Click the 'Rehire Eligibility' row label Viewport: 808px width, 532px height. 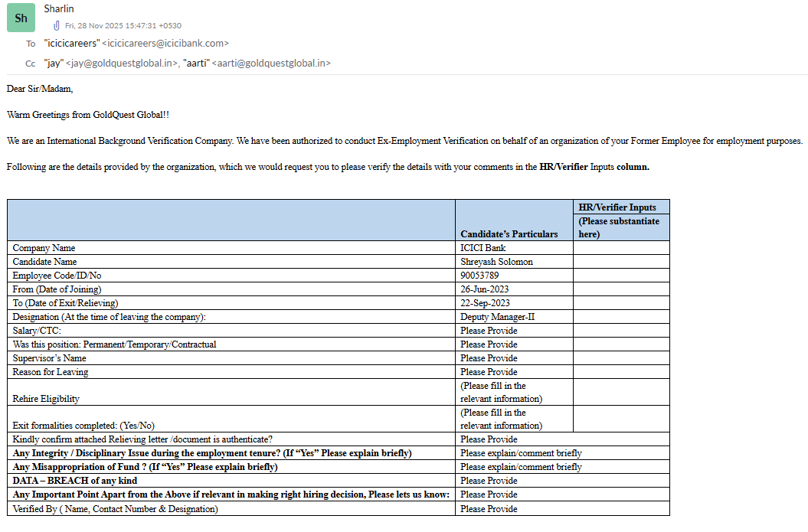point(46,399)
